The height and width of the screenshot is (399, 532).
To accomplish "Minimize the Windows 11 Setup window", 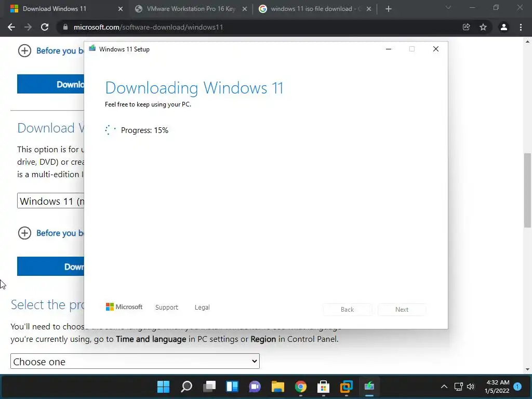I will [389, 49].
